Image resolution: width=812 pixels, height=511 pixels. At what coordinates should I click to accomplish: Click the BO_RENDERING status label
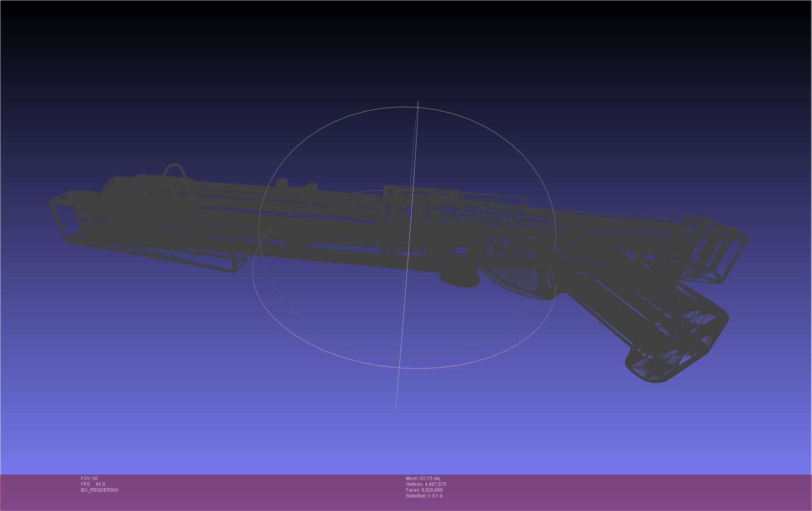pos(100,490)
